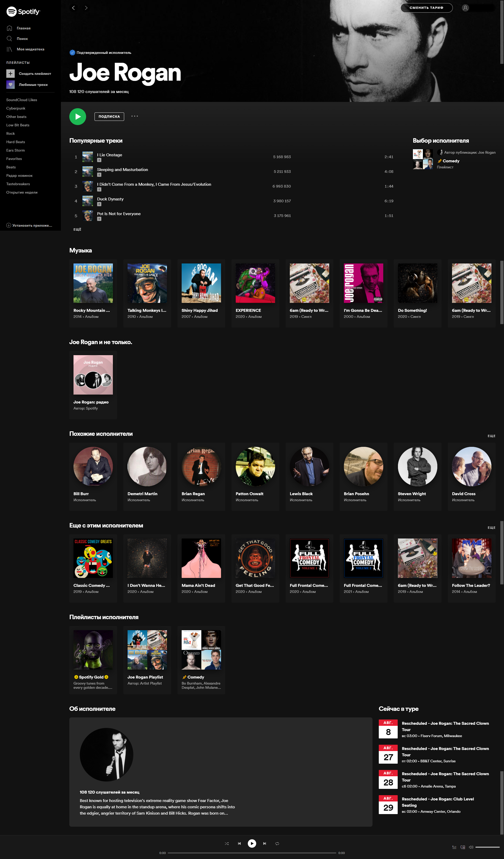Open Поиск search page

pos(17,39)
